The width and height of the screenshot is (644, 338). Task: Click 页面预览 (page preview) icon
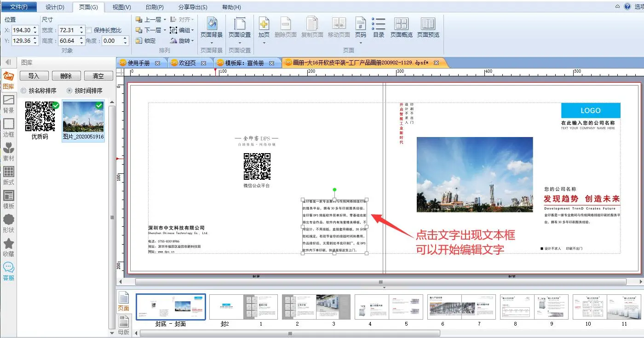click(428, 24)
